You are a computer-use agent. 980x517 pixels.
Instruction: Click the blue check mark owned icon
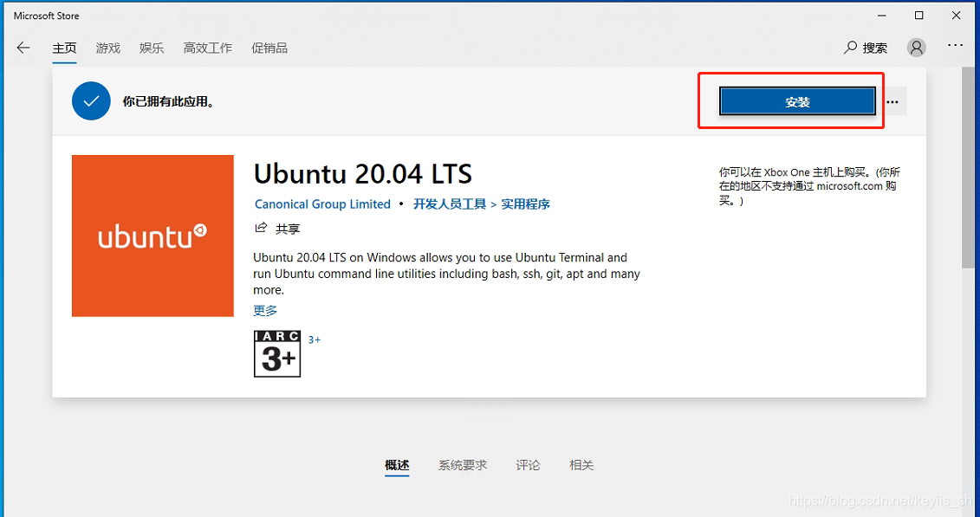pyautogui.click(x=91, y=100)
